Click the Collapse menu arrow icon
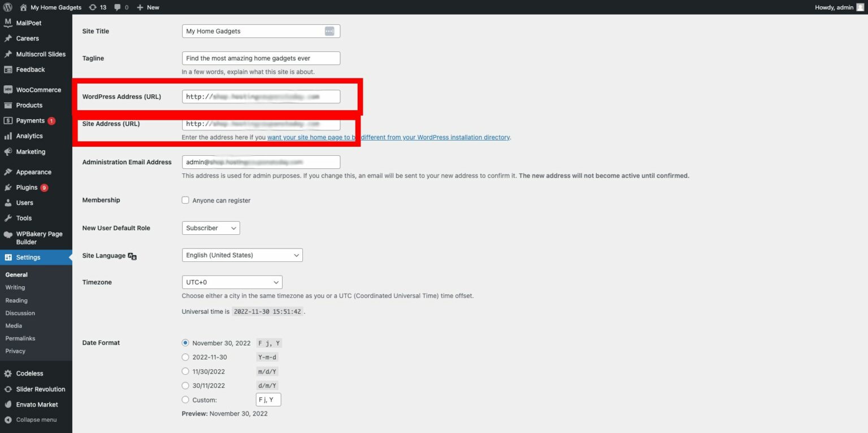The width and height of the screenshot is (868, 433). [8, 420]
